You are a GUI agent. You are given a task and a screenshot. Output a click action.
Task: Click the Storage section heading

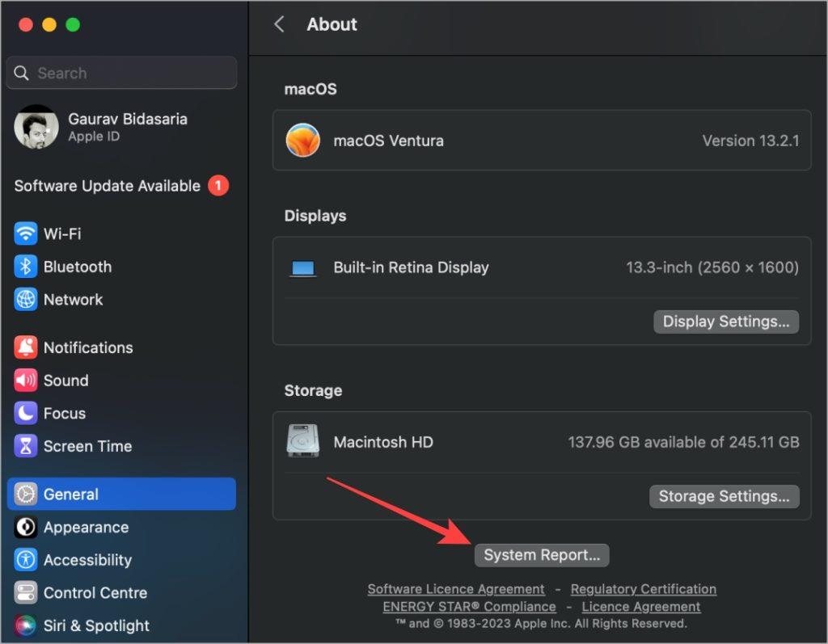coord(313,390)
